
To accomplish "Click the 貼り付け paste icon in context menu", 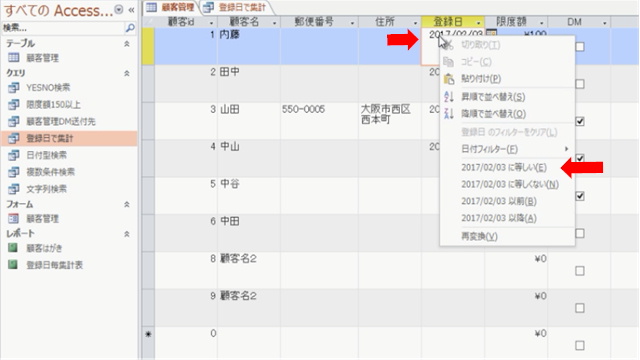I will [x=449, y=78].
